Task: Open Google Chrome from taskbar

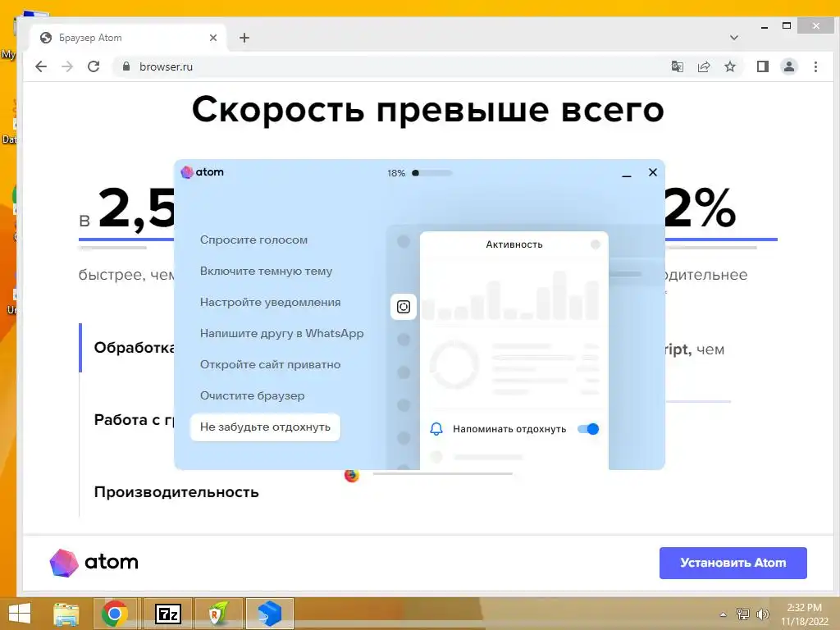Action: pyautogui.click(x=114, y=614)
